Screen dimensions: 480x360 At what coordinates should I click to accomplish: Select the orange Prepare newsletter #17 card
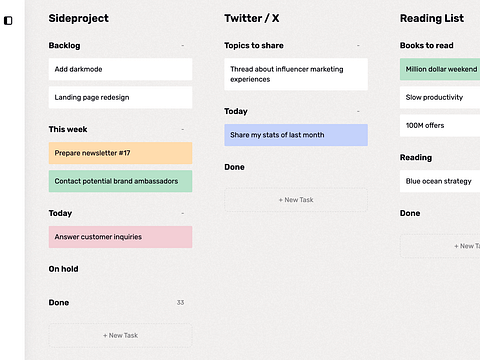[120, 153]
